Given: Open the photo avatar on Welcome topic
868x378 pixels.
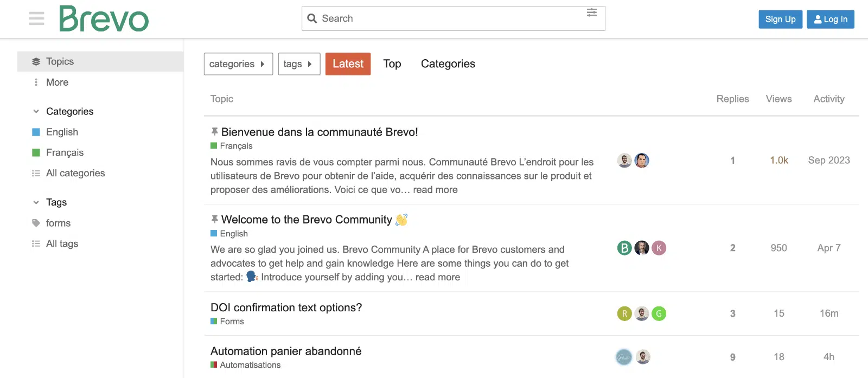Looking at the screenshot, I should tap(642, 248).
